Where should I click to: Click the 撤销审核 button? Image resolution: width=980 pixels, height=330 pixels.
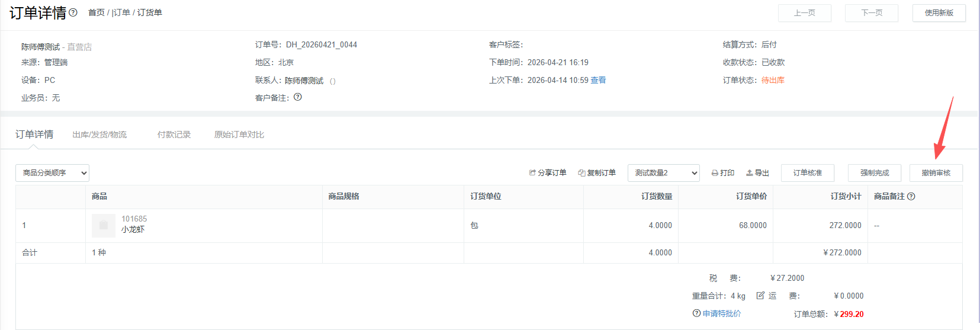click(936, 173)
